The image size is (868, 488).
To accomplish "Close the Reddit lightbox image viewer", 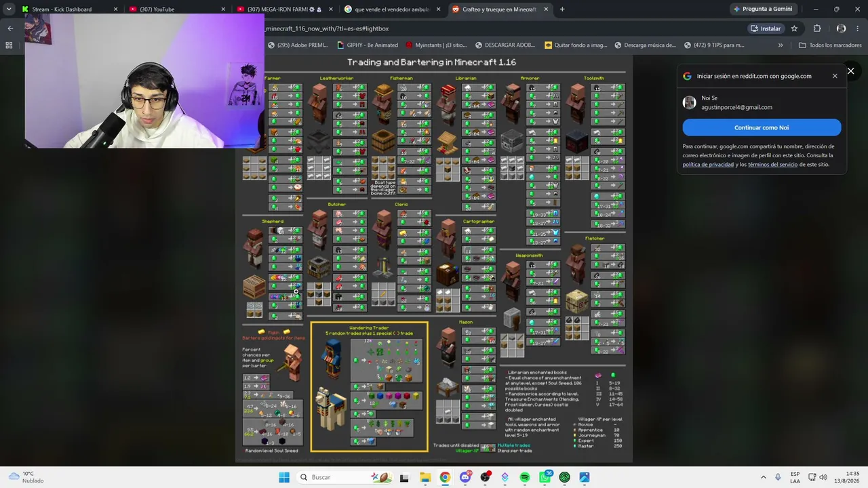I will pos(850,71).
